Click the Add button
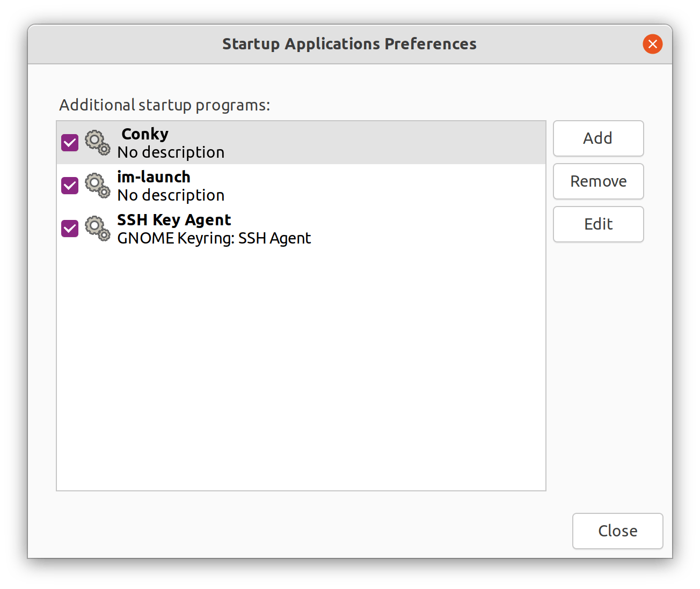700x589 pixels. click(x=598, y=138)
